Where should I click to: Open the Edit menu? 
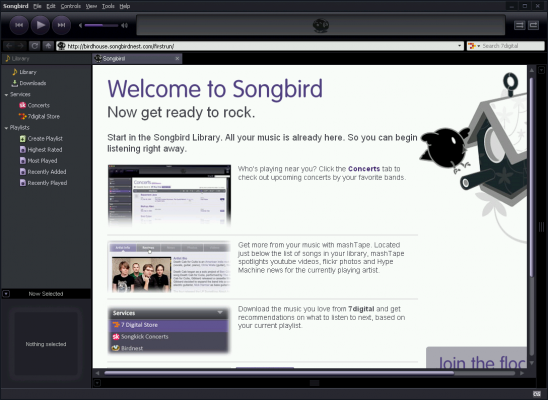click(51, 6)
